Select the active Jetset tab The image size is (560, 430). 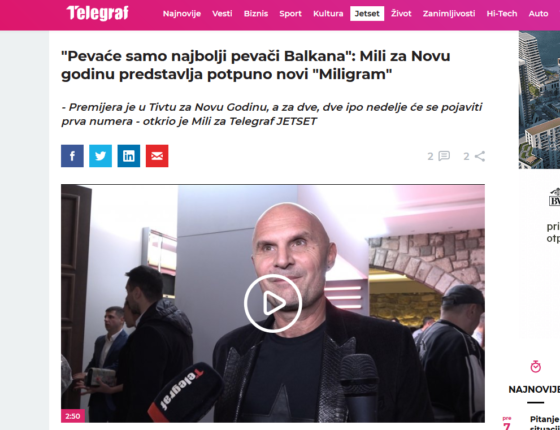[367, 14]
